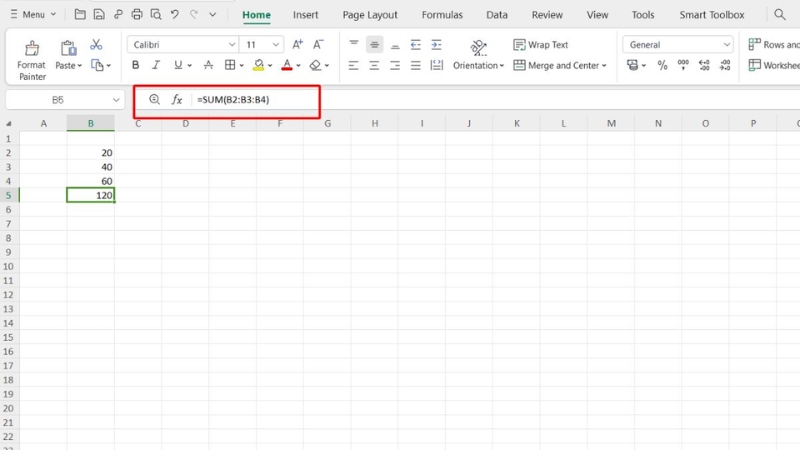The width and height of the screenshot is (800, 450).
Task: Toggle Strikethrough formatting
Action: [x=207, y=65]
